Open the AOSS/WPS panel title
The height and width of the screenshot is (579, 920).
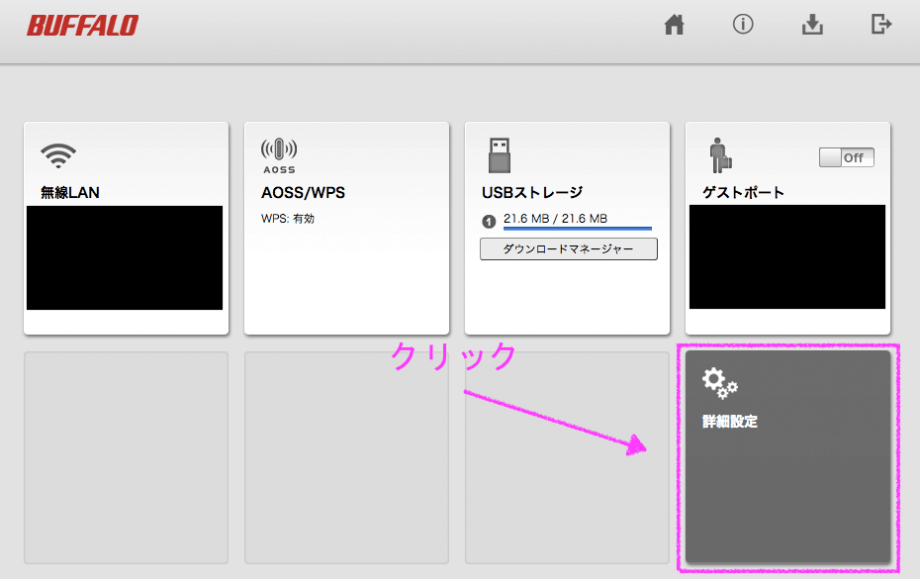click(303, 193)
